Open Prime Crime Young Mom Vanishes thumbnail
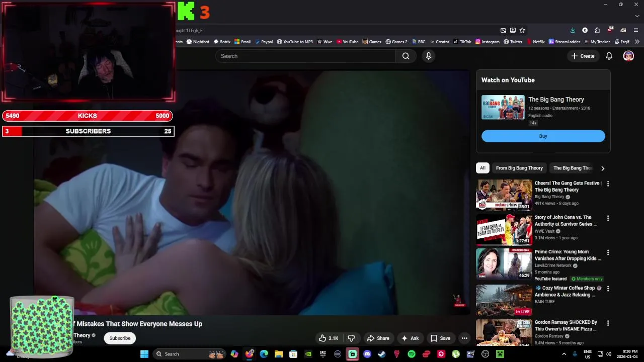This screenshot has width=644, height=362. click(x=504, y=263)
